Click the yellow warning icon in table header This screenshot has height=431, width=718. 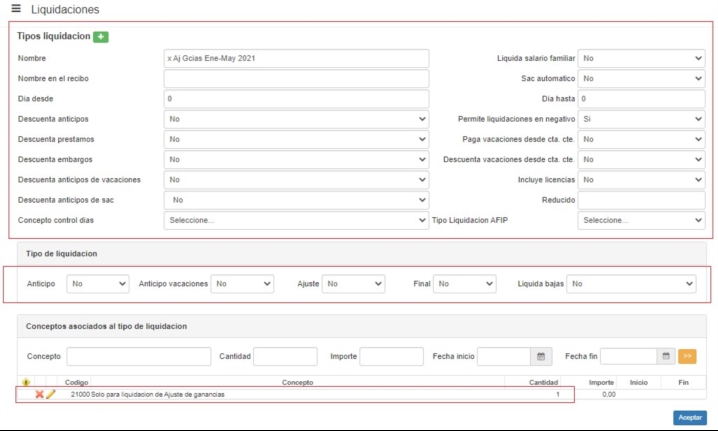[x=26, y=382]
